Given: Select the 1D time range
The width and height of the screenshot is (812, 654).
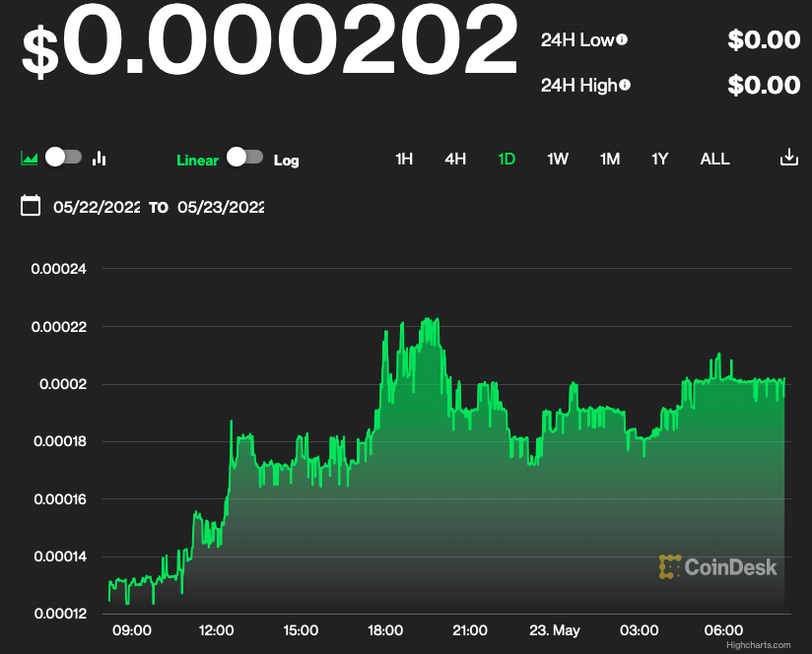Looking at the screenshot, I should click(x=507, y=159).
